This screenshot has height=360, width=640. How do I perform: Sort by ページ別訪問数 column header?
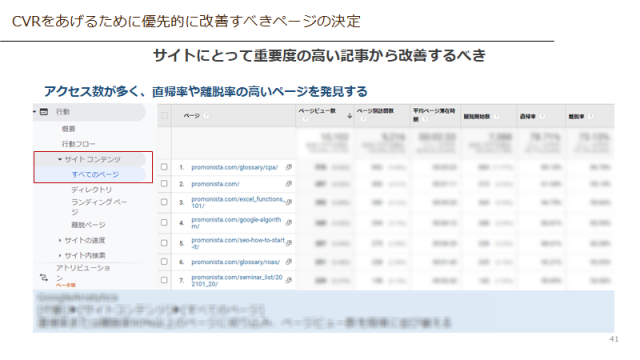point(375,111)
